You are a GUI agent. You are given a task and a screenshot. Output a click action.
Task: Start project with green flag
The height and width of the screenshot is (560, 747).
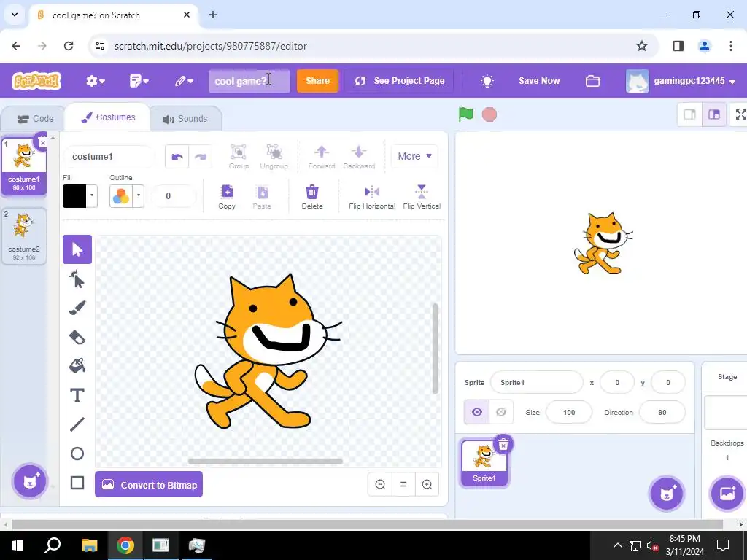click(466, 114)
